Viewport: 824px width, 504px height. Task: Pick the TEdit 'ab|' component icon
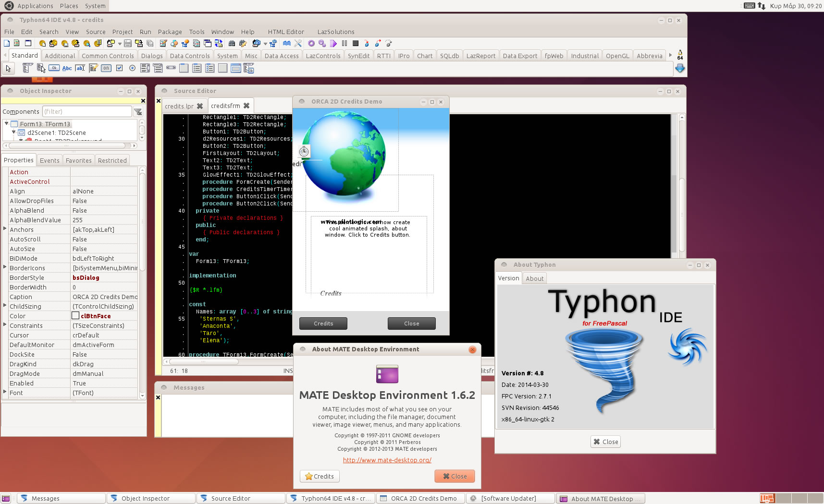[80, 68]
